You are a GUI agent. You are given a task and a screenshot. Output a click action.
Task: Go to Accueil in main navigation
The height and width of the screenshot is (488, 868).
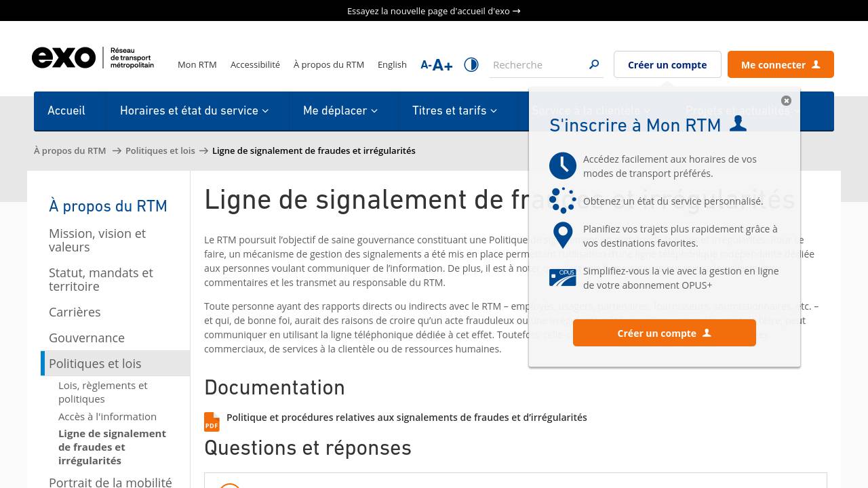[x=66, y=110]
